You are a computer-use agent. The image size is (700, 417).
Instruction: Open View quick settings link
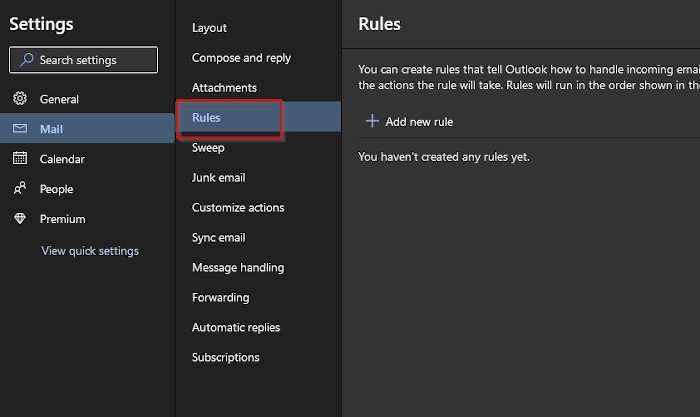(90, 251)
